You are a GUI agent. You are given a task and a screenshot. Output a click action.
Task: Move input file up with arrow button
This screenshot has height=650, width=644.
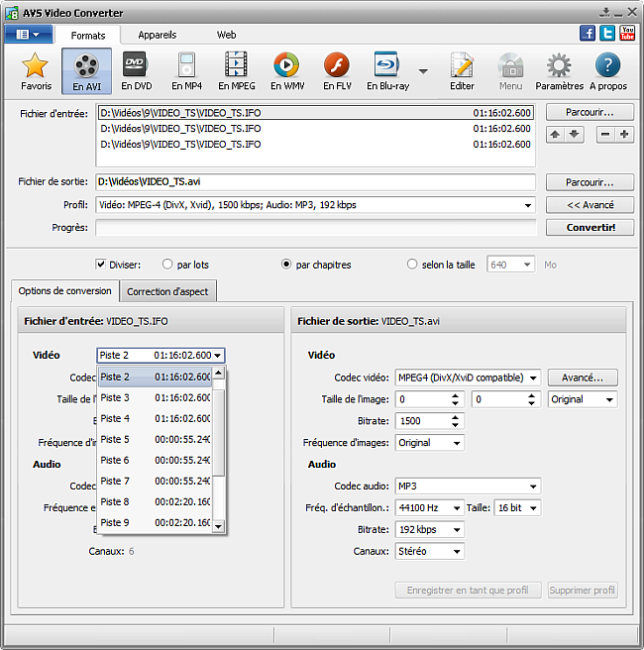coord(555,135)
